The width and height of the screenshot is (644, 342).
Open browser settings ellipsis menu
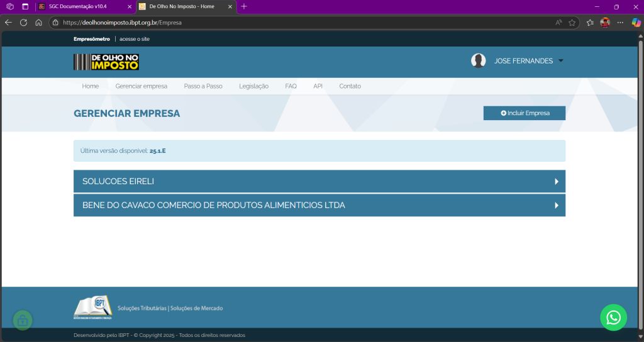tap(620, 23)
